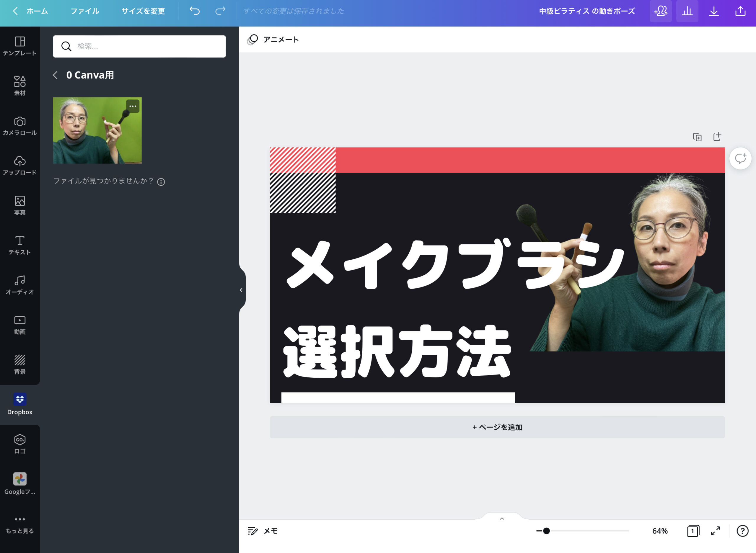Open the テキスト text panel
This screenshot has height=553, width=756.
click(20, 246)
